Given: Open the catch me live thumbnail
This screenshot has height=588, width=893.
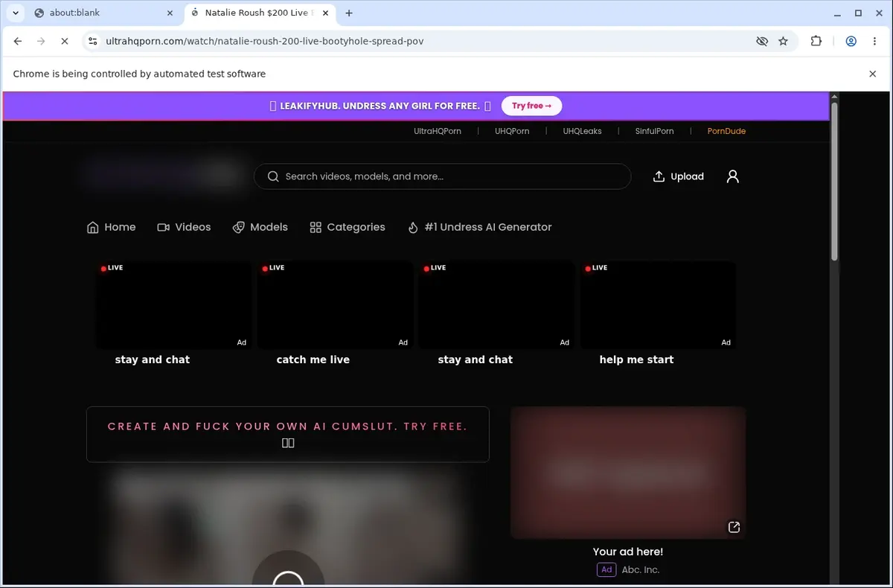Looking at the screenshot, I should pyautogui.click(x=335, y=304).
